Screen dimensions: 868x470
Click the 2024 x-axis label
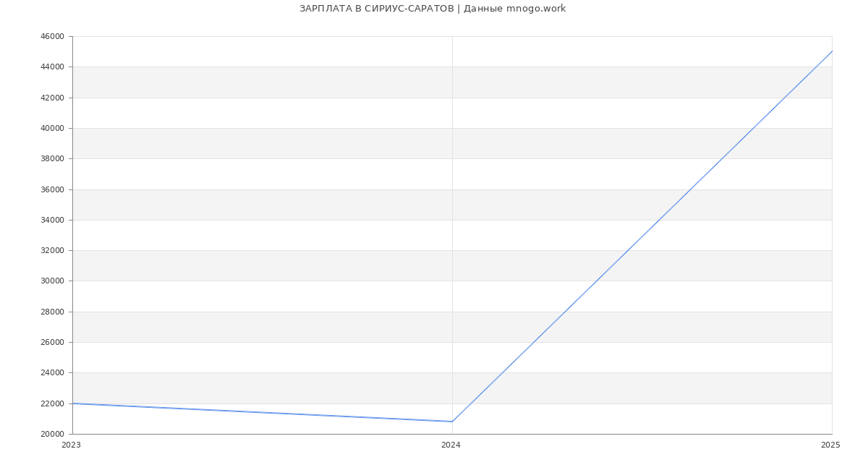[451, 445]
